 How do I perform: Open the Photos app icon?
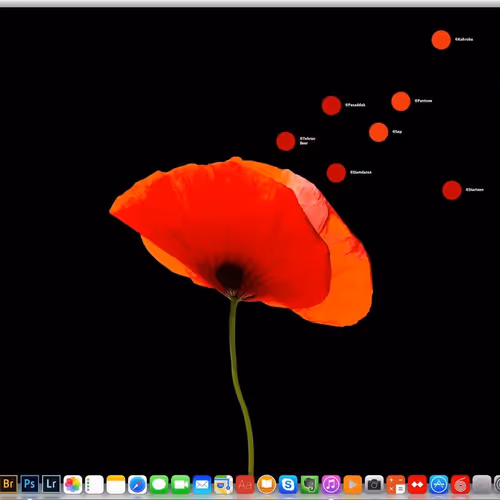[73, 484]
